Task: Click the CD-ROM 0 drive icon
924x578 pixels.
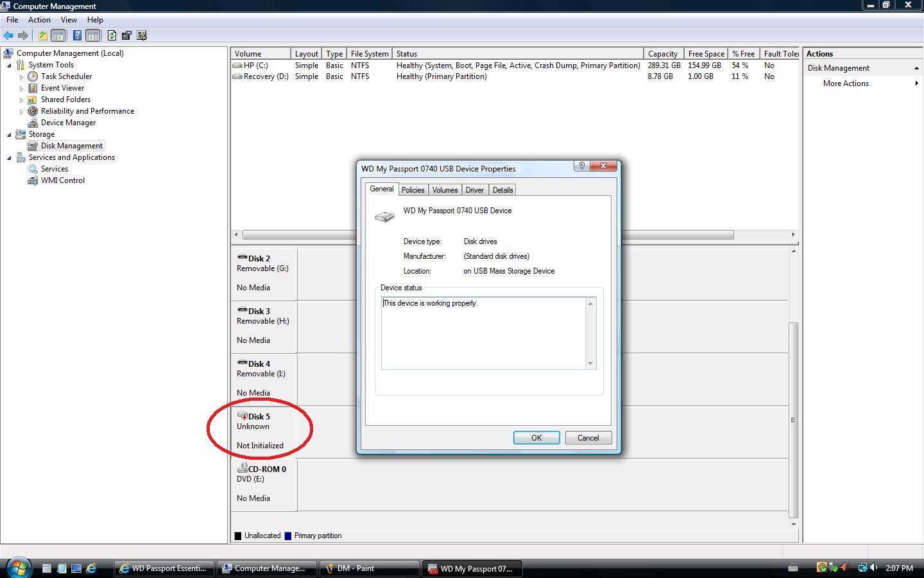Action: click(x=242, y=469)
